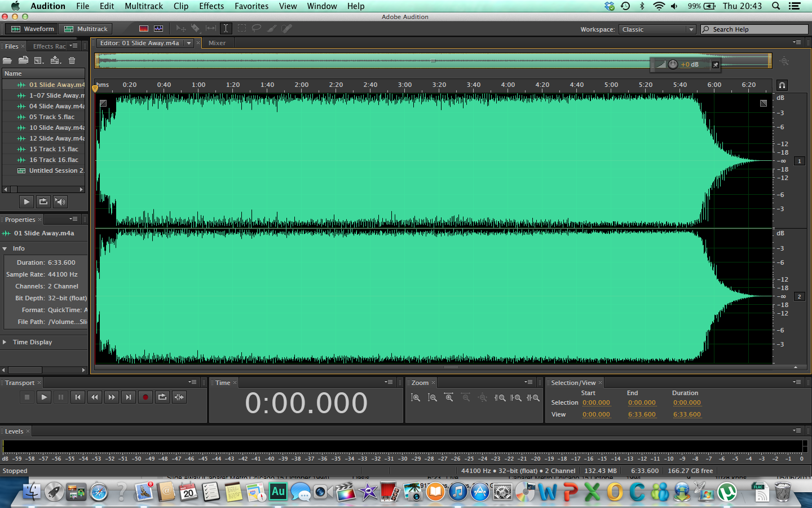Select the Paintbrush Selection tool

pos(272,28)
